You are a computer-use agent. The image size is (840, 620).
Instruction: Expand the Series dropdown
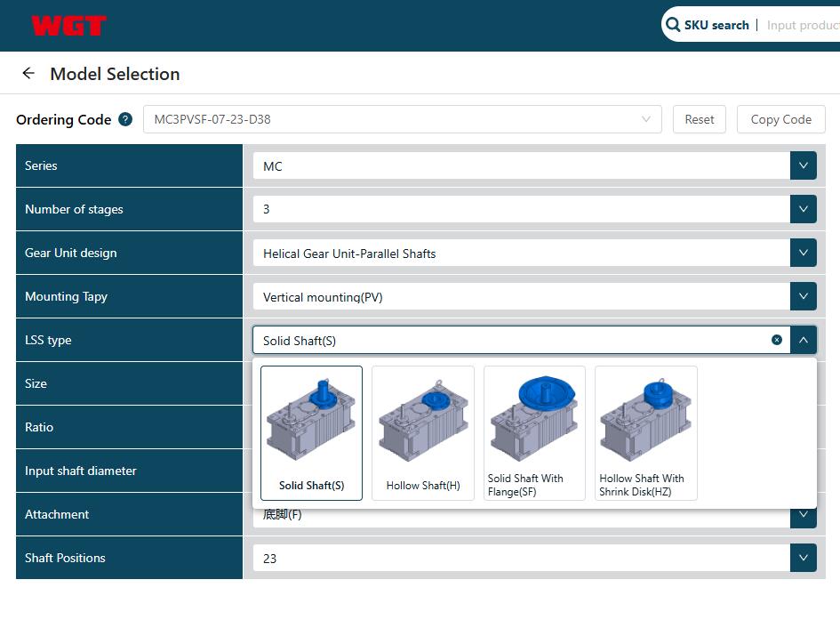[803, 165]
